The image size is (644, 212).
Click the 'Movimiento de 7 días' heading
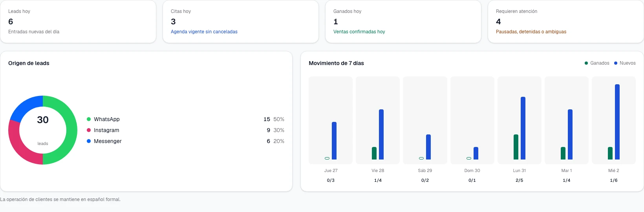tap(336, 63)
